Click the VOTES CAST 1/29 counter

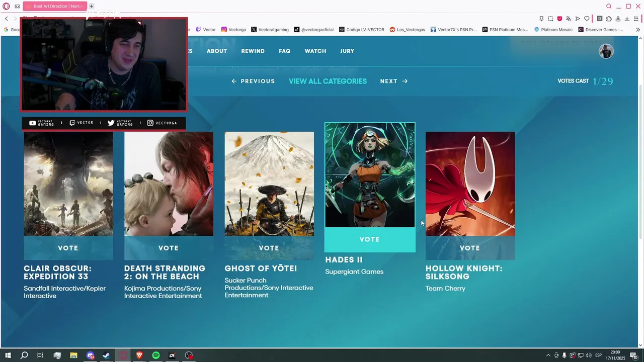[585, 81]
